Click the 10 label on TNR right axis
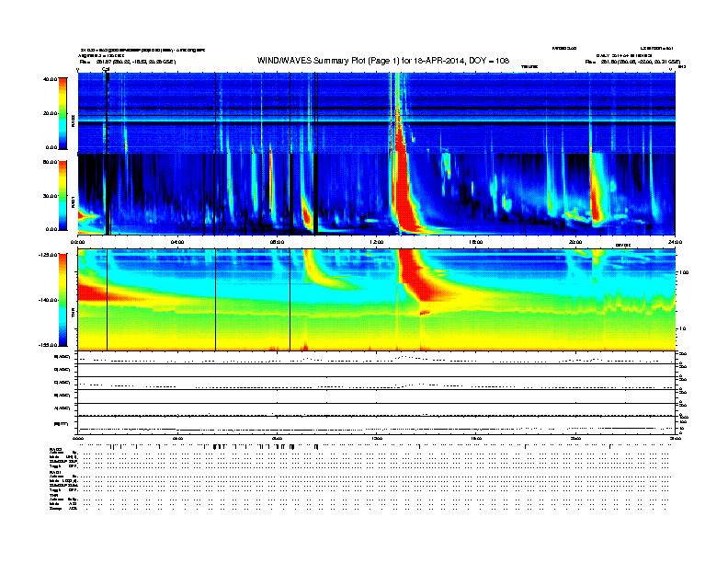The height and width of the screenshot is (563, 728). 683,328
